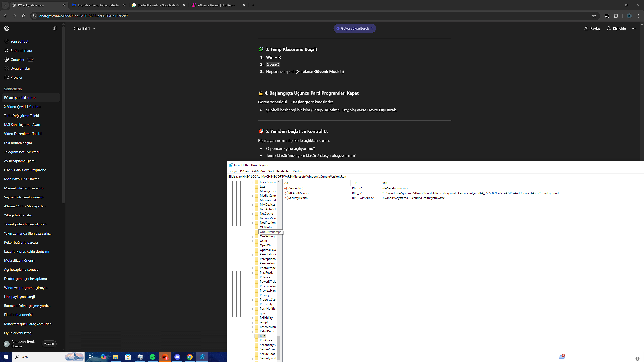The width and height of the screenshot is (644, 362).
Task: Open a new Chrome tab
Action: (x=253, y=5)
